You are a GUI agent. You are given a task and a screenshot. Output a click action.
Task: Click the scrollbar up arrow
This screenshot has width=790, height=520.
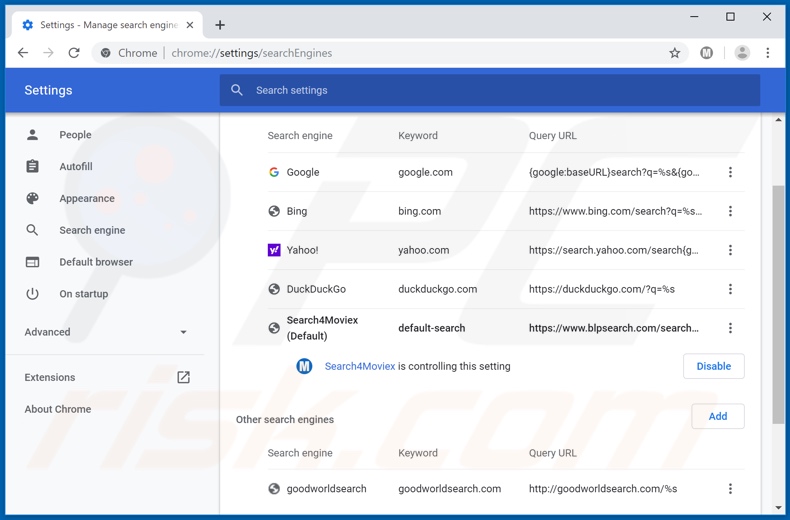pyautogui.click(x=778, y=120)
